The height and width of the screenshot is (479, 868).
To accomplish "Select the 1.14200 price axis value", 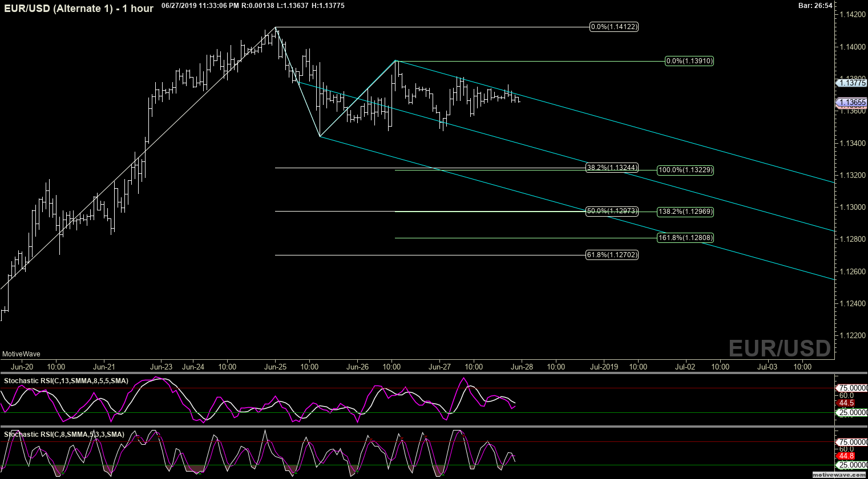I will coord(853,14).
